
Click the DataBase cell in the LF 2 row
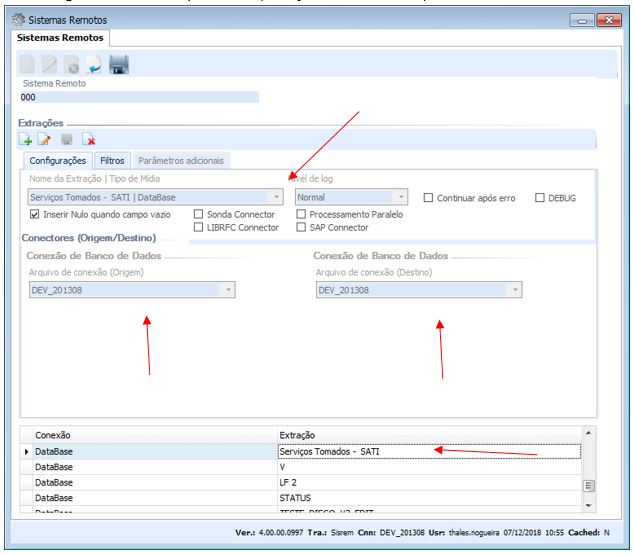coord(155,482)
